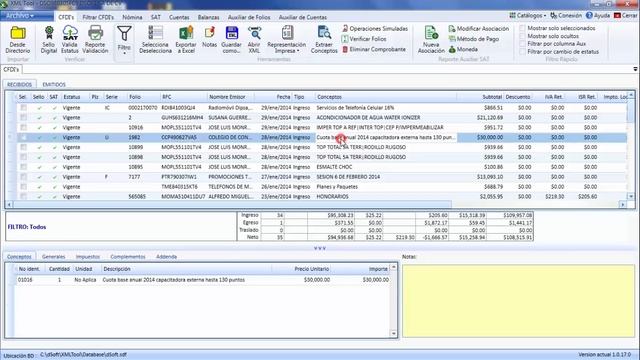Expand the panel splitter arrows below the totals

coord(320,248)
